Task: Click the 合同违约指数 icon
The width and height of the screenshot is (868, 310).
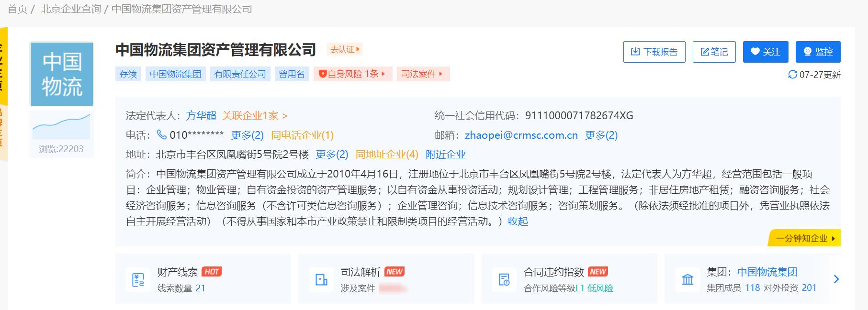Action: [504, 280]
